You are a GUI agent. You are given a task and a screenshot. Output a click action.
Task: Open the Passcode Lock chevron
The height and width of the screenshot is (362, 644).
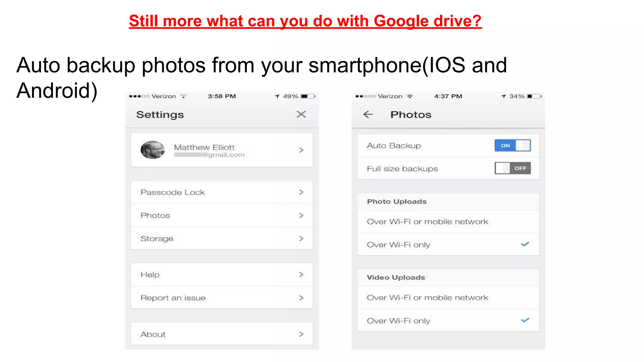(301, 192)
